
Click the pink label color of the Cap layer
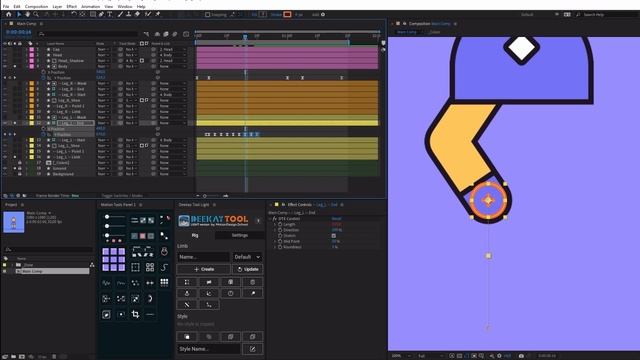[32, 49]
